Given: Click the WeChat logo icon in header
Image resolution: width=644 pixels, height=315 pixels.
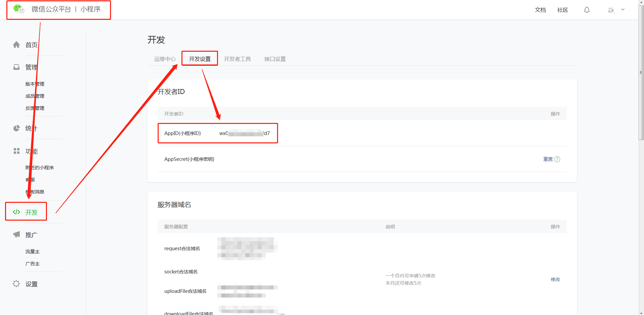Looking at the screenshot, I should (x=19, y=9).
